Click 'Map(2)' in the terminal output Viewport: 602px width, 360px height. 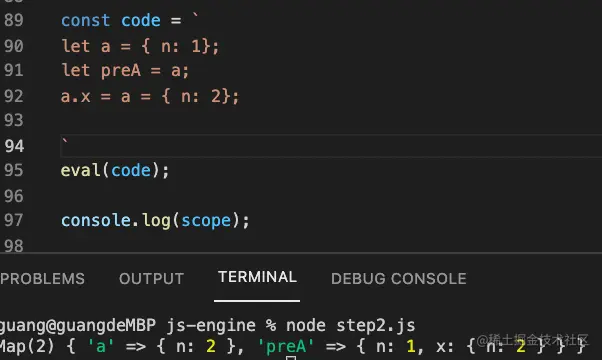(x=27, y=347)
